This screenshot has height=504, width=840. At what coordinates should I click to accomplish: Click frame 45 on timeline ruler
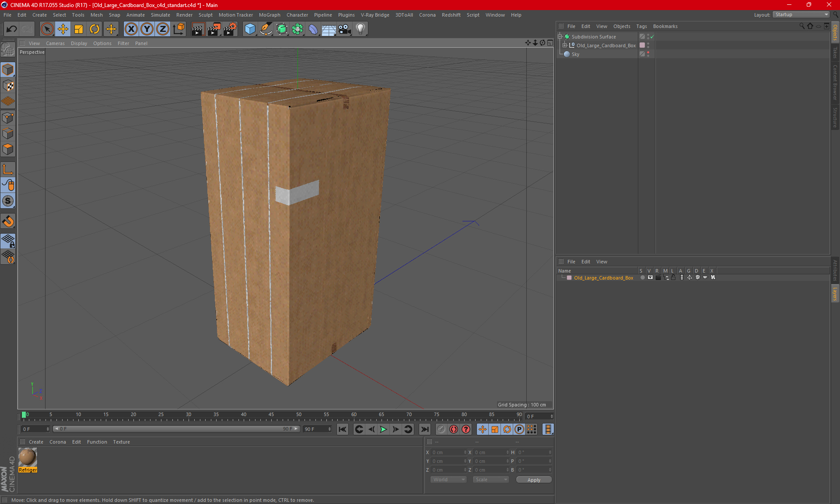[271, 414]
